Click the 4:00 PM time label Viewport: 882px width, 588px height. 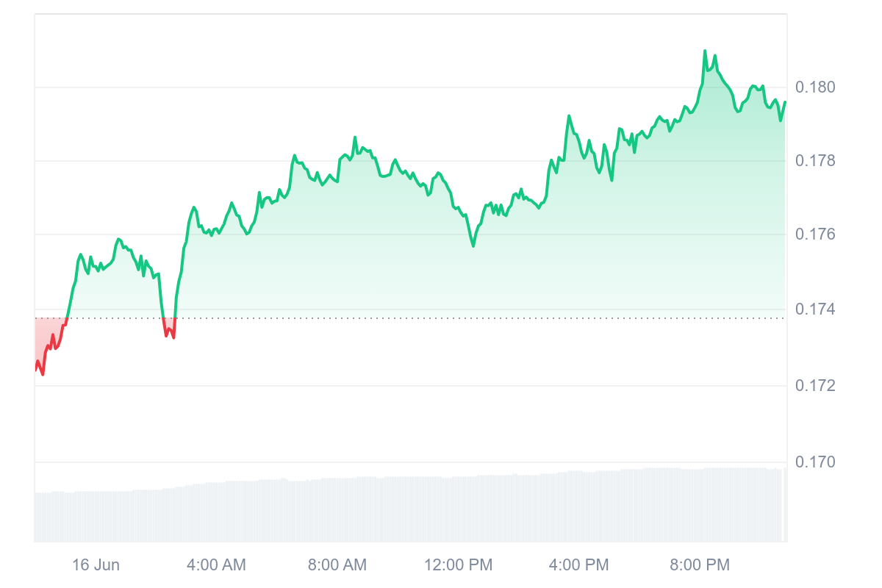[x=579, y=565]
